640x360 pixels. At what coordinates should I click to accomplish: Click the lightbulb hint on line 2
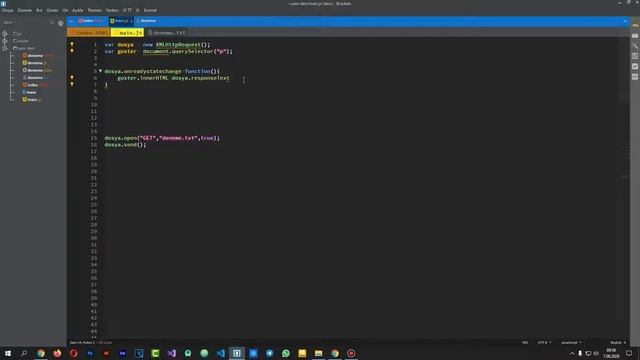click(x=72, y=51)
